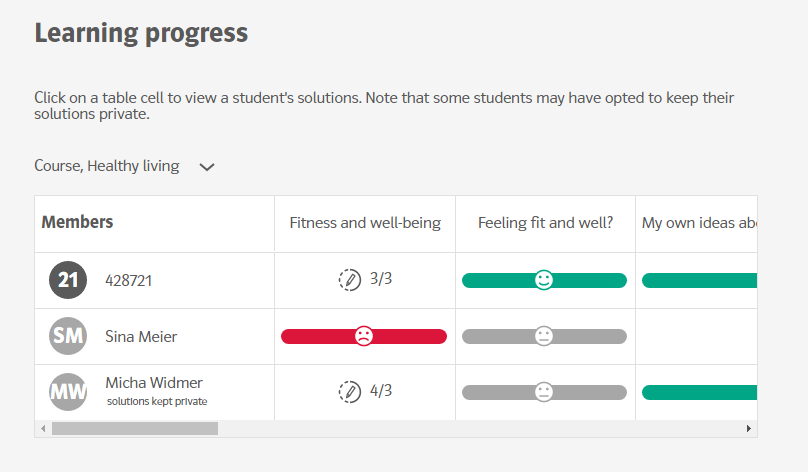The image size is (808, 472).
Task: Click Micha Widmer's MW avatar
Action: (68, 391)
